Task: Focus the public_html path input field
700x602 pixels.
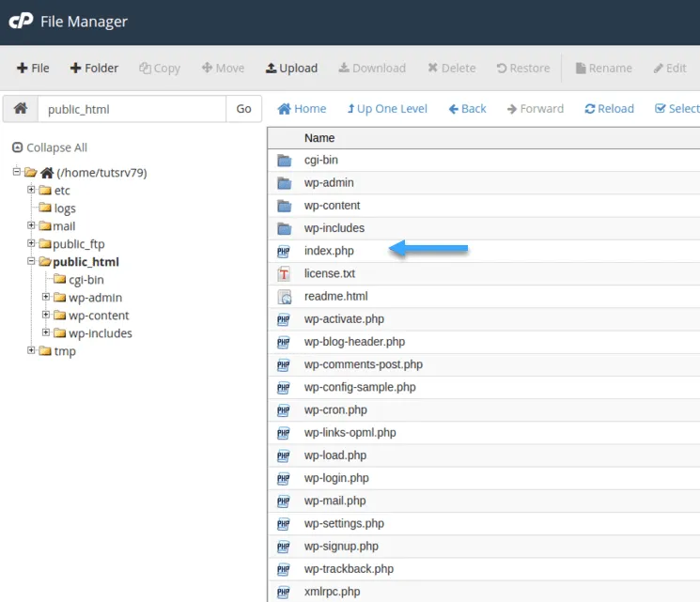Action: coord(132,109)
